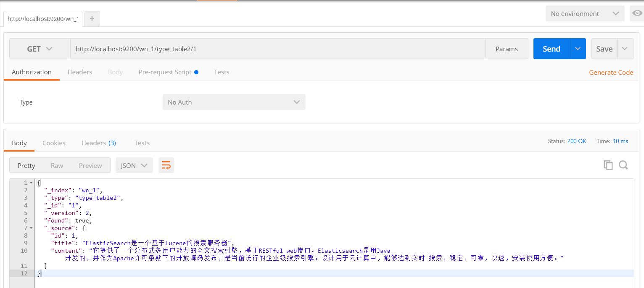Image resolution: width=644 pixels, height=288 pixels.
Task: Click the environment quick look eye icon
Action: click(x=637, y=13)
